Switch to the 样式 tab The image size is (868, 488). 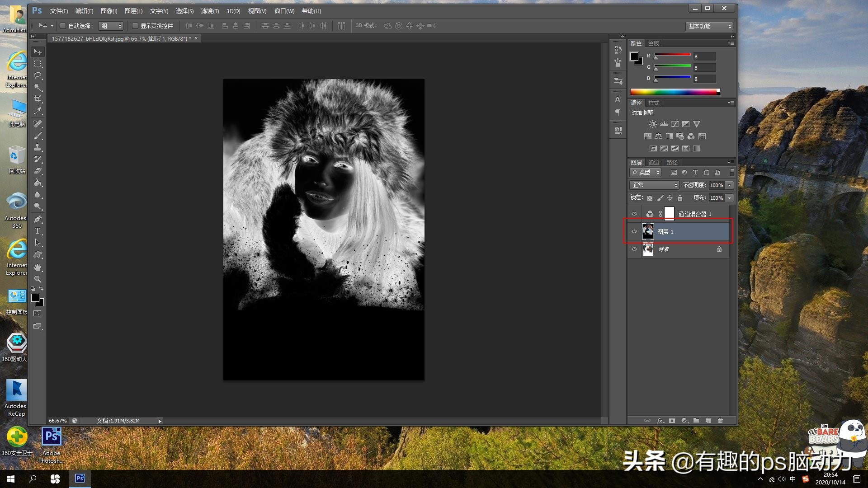(654, 103)
